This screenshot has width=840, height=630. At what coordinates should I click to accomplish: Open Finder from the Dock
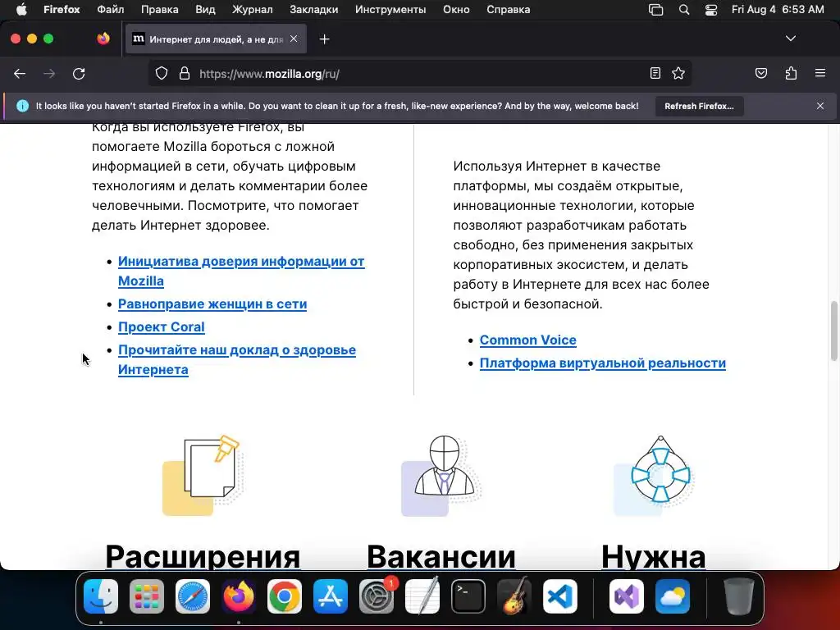[101, 596]
